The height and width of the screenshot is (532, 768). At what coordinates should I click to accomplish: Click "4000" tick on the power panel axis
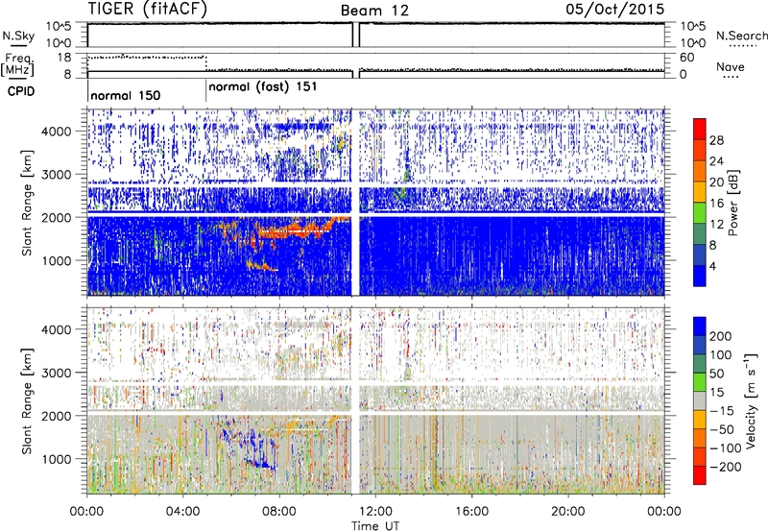click(x=56, y=132)
